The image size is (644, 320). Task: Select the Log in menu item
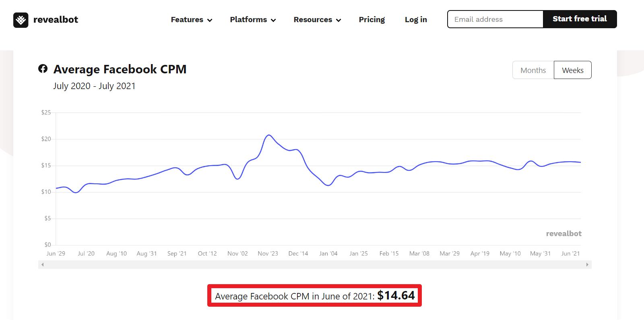[415, 19]
